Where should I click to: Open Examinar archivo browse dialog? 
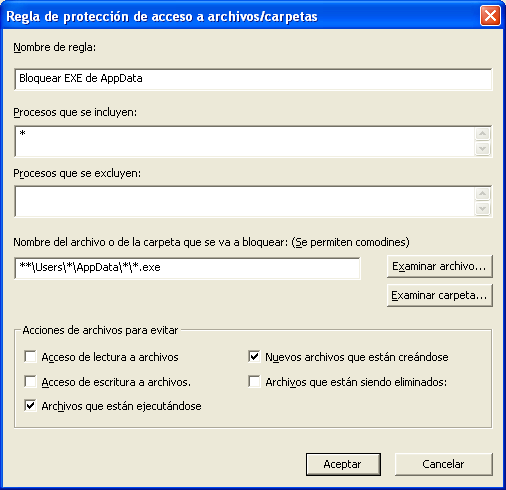click(x=439, y=266)
